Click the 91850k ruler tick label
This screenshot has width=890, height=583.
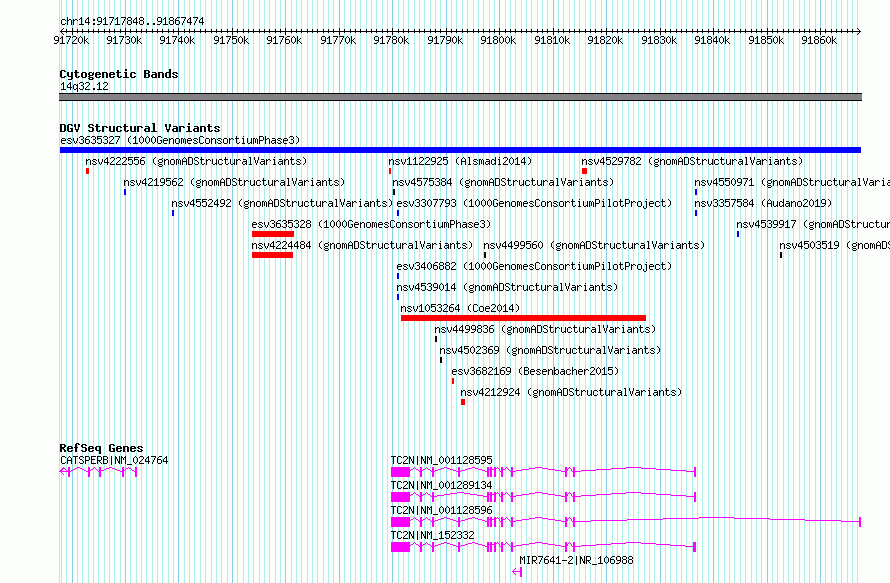(x=766, y=40)
